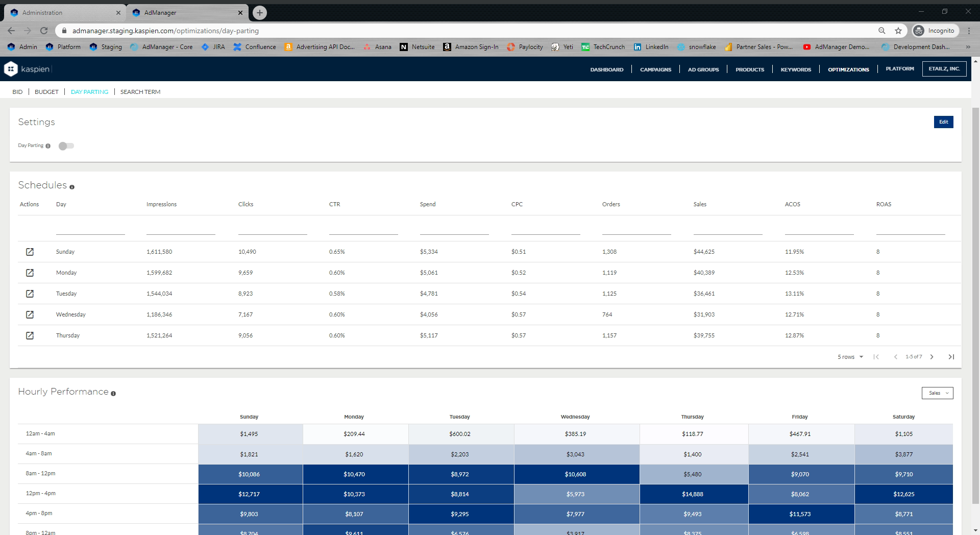The height and width of the screenshot is (535, 980).
Task: Jump to the last schedules page
Action: coord(951,357)
